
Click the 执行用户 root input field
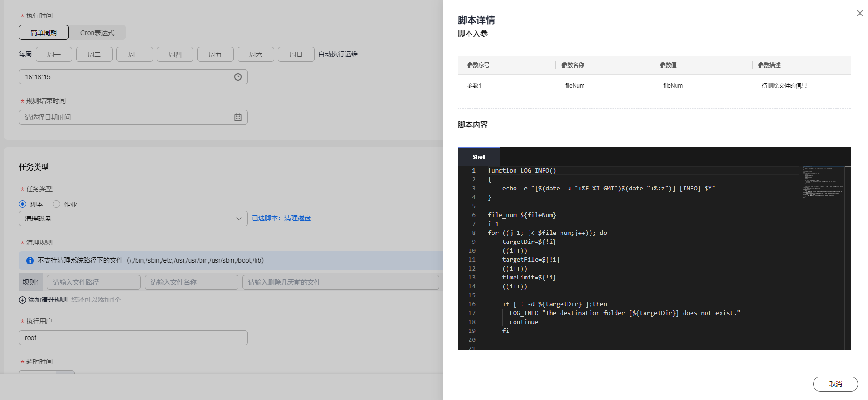tap(133, 338)
